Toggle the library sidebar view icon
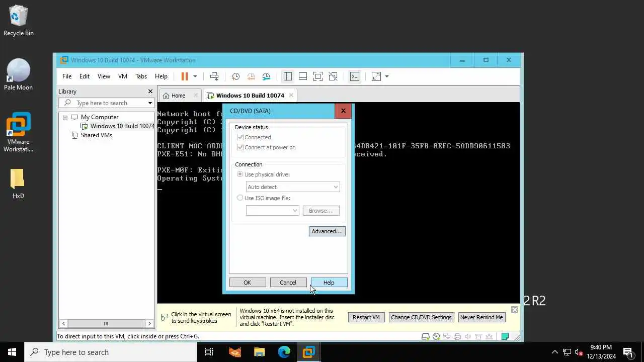Image resolution: width=644 pixels, height=362 pixels. point(288,76)
